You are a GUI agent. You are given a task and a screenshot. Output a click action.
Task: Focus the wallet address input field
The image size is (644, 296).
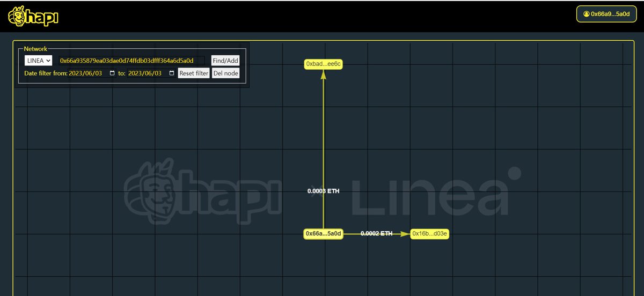point(132,61)
